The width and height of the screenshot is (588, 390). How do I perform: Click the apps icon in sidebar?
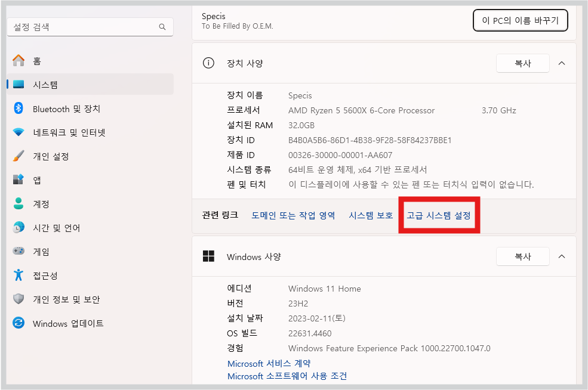[19, 179]
